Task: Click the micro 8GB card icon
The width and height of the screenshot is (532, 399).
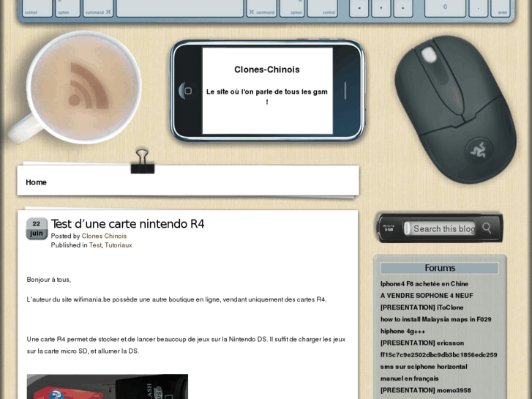Action: click(x=389, y=228)
